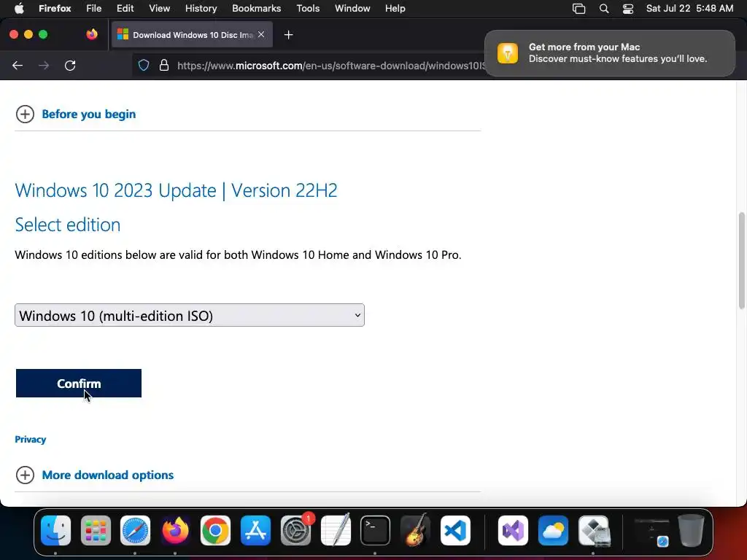Click the date and time in menu bar
This screenshot has height=560, width=747.
[689, 9]
